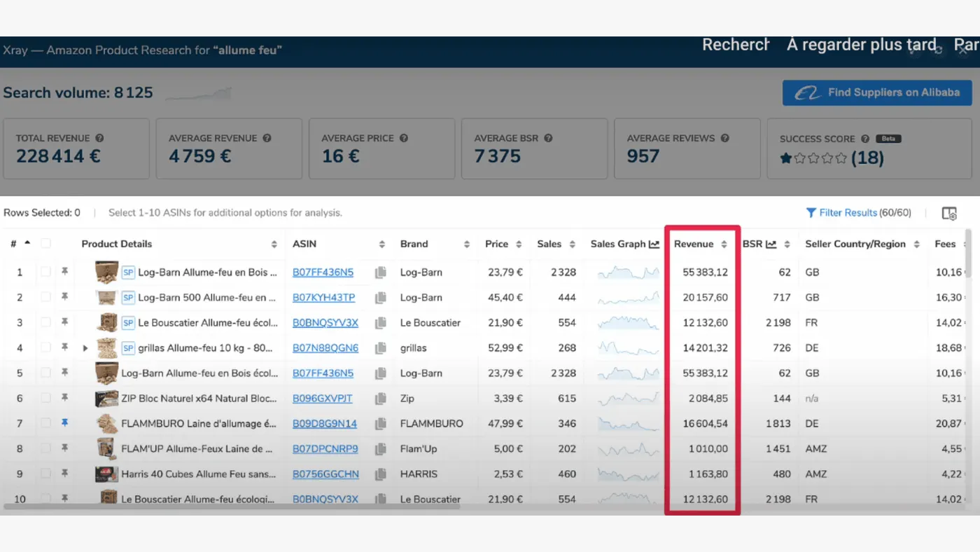Sort by Revenue column arrows
The width and height of the screenshot is (980, 552).
(724, 244)
